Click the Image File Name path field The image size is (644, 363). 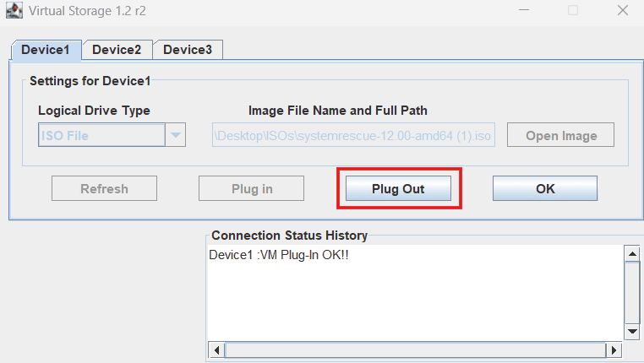coord(353,135)
